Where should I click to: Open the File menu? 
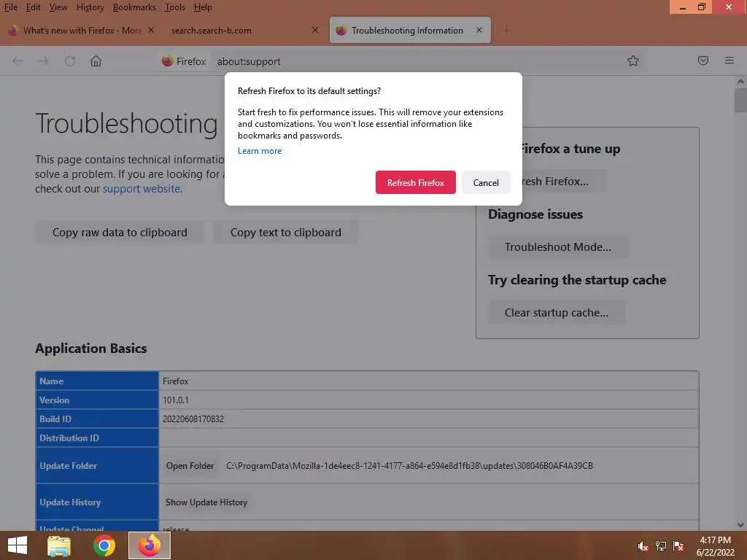(x=10, y=7)
